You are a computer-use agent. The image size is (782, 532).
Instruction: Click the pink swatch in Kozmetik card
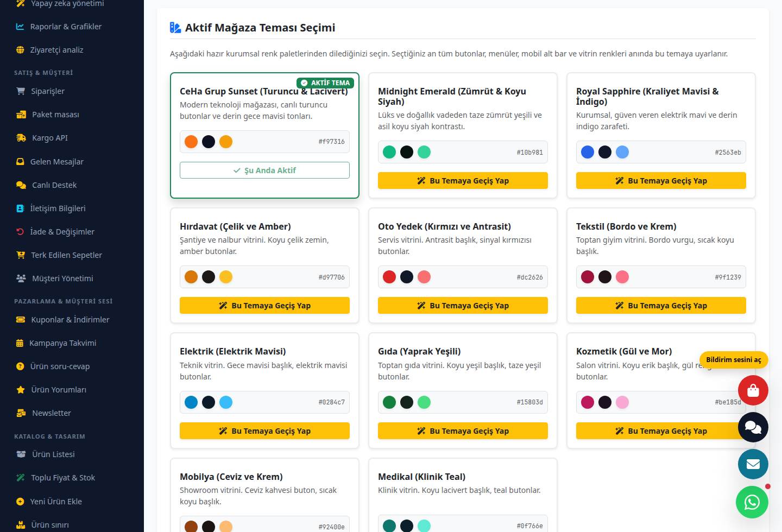click(622, 402)
